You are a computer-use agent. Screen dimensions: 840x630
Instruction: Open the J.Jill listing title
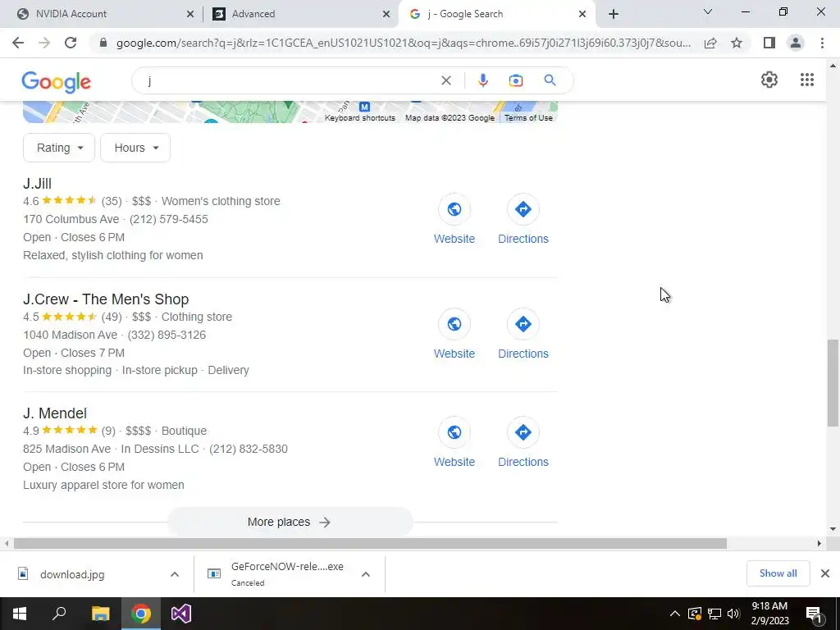[x=37, y=184]
